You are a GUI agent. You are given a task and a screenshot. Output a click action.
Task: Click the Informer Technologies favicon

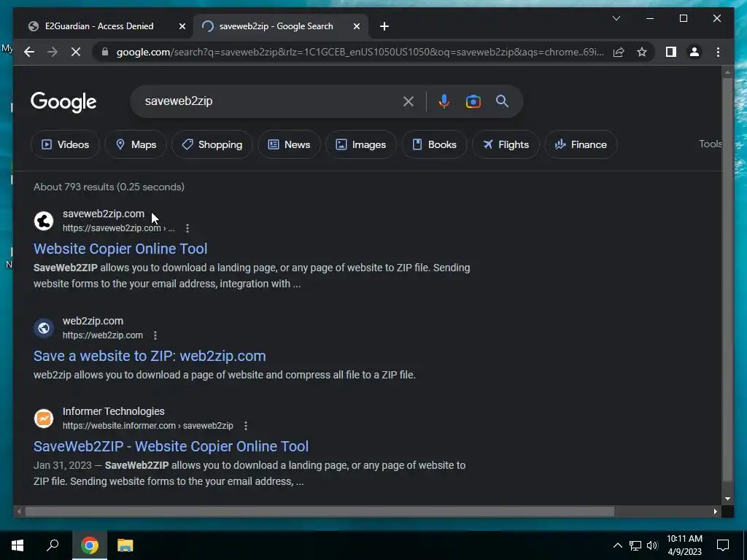pyautogui.click(x=43, y=418)
